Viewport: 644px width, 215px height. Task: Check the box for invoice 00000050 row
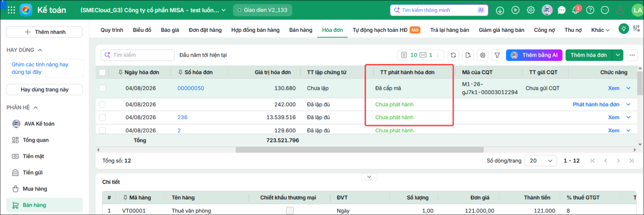(x=102, y=88)
